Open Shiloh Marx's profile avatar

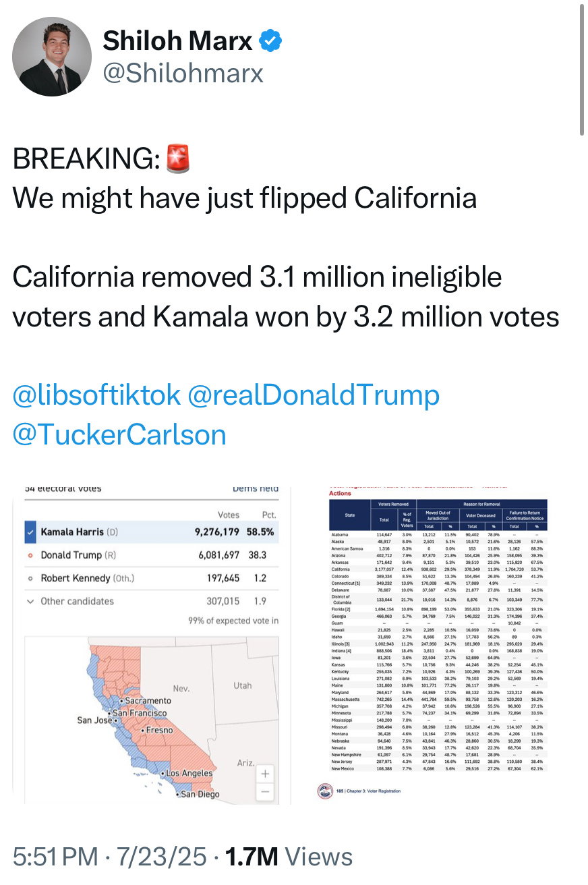pyautogui.click(x=52, y=57)
